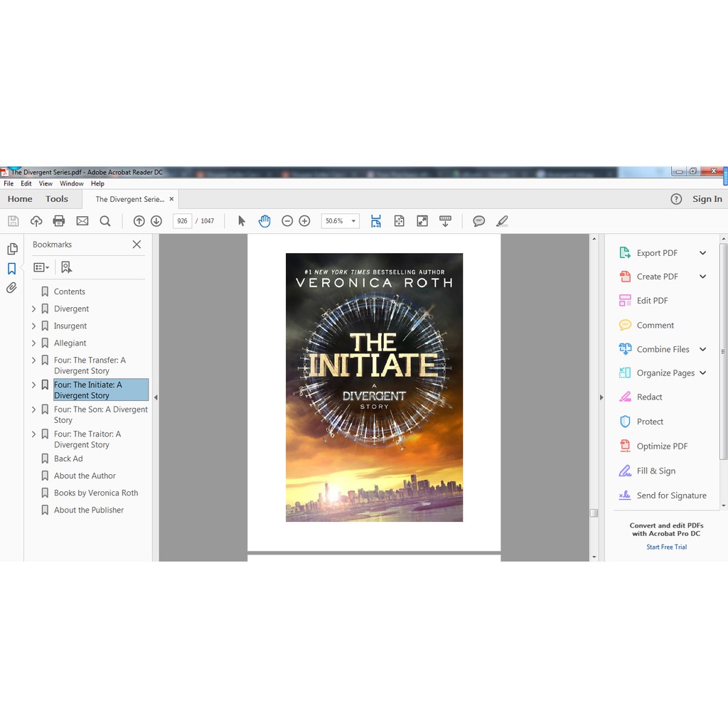Hide the right tools pane arrow
The width and height of the screenshot is (728, 728).
[x=601, y=397]
